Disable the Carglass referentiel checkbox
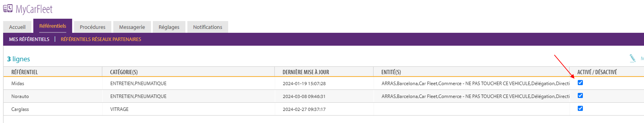Viewport: 644px width, 123px height. 580,108
